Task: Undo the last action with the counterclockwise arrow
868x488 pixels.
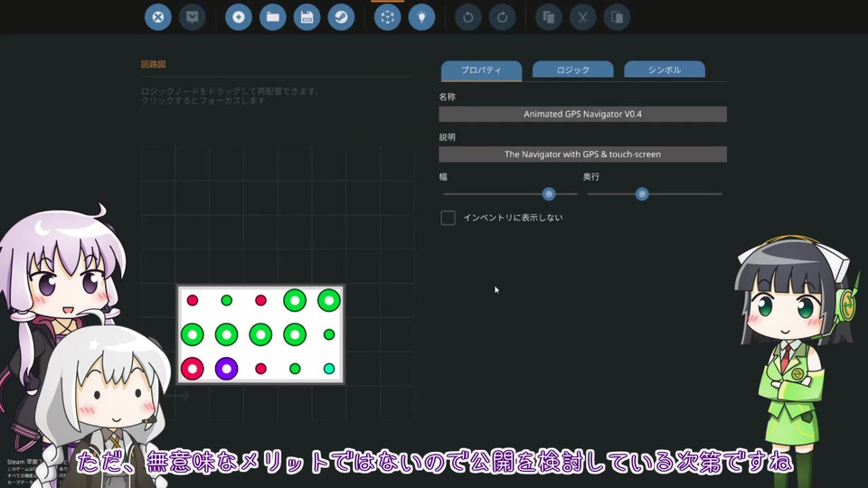Action: point(467,17)
